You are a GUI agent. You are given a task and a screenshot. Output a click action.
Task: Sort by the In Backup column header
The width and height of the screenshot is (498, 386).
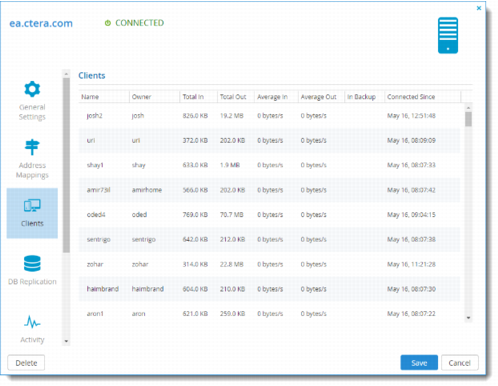coord(364,97)
